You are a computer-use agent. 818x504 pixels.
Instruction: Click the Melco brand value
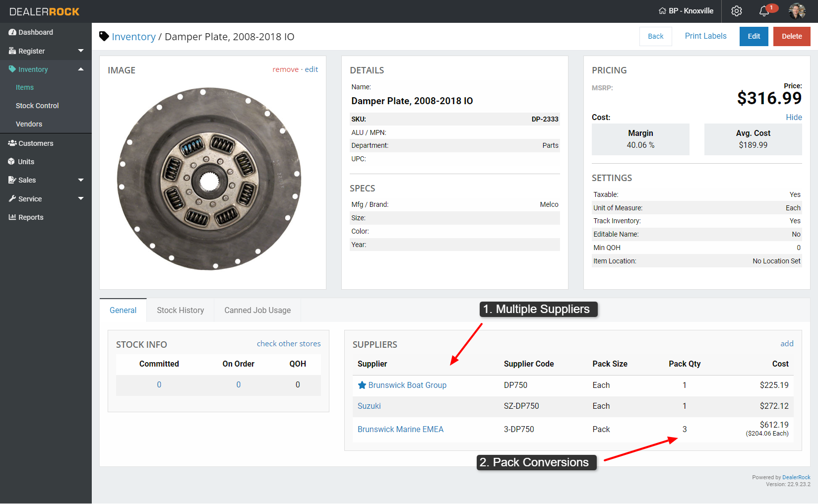549,204
